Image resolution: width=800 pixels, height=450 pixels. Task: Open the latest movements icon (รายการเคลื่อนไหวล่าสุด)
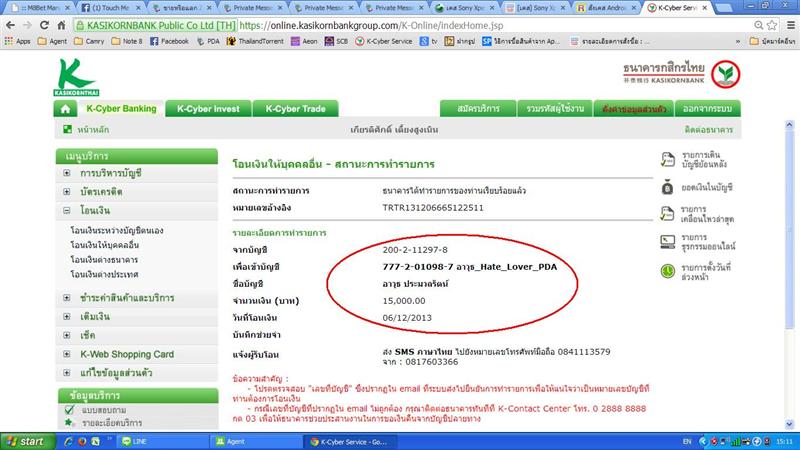667,213
